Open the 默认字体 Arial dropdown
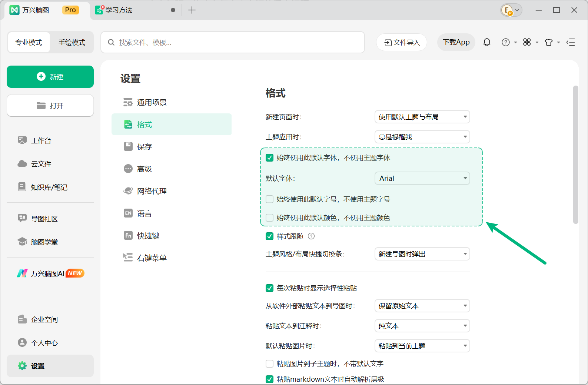The height and width of the screenshot is (385, 588). (422, 178)
